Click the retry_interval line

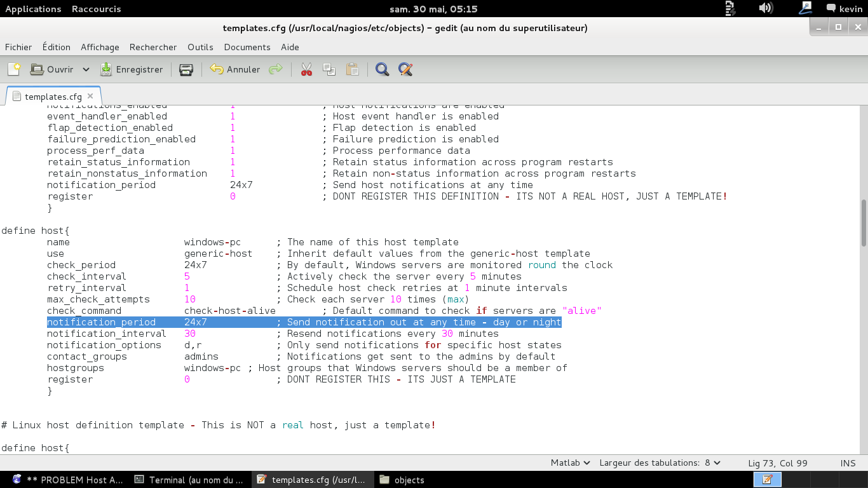[307, 288]
